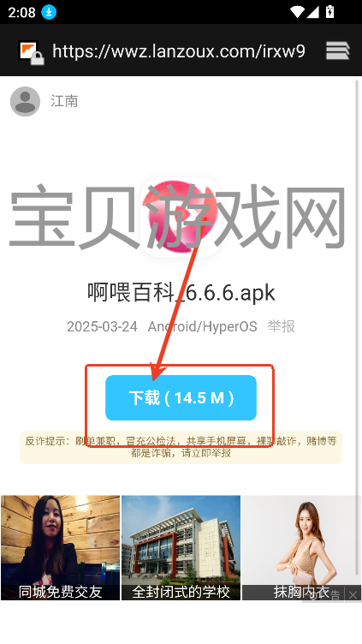Tap the cellular signal icon
Viewport: 362px width, 644px height.
pyautogui.click(x=312, y=12)
